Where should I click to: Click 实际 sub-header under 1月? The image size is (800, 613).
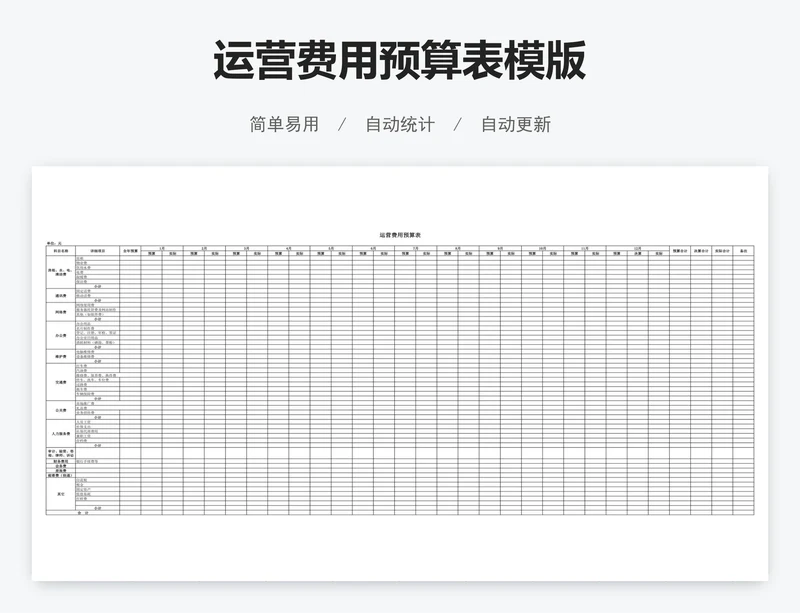173,253
